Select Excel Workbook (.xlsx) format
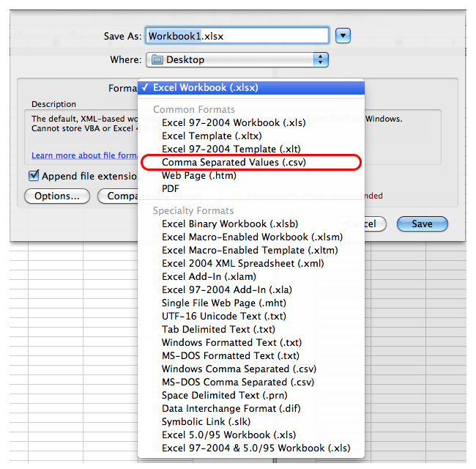476x469 pixels. 251,87
